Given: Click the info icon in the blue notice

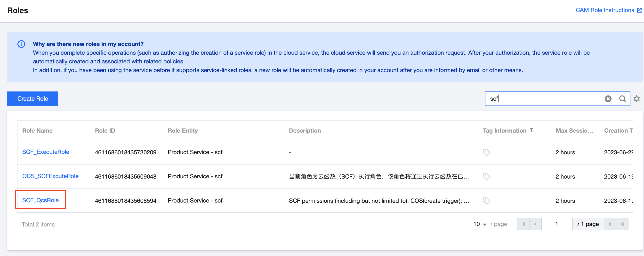Looking at the screenshot, I should (21, 44).
